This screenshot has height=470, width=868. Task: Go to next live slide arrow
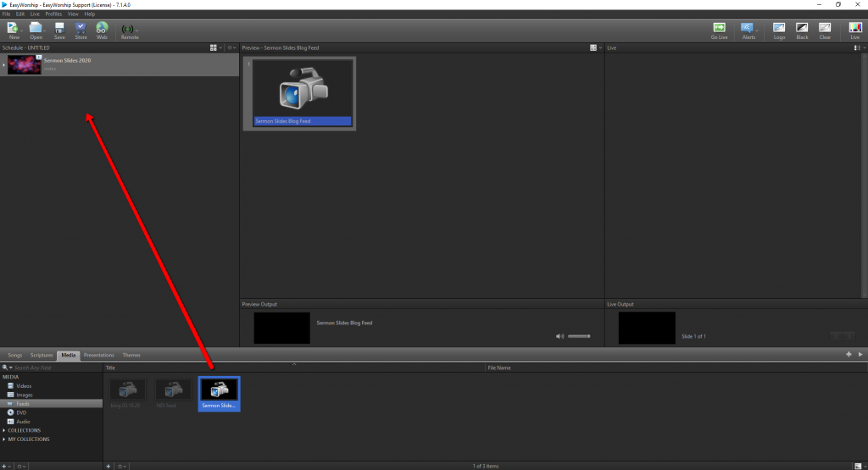848,336
